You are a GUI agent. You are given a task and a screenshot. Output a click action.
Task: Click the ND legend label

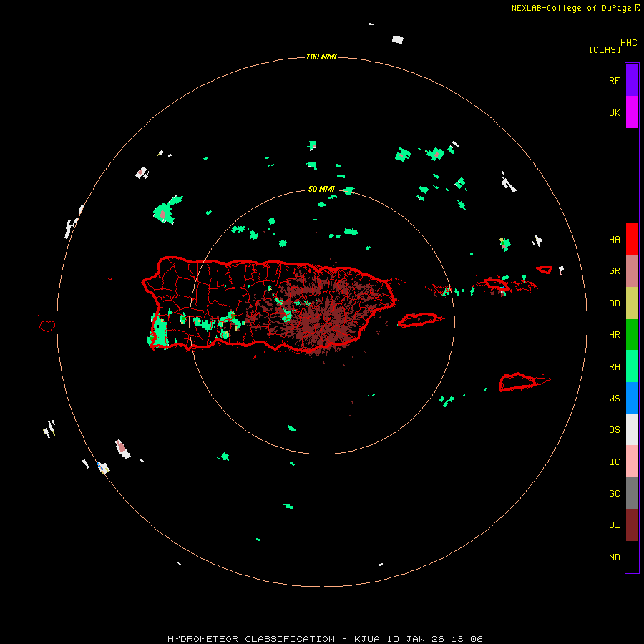[614, 557]
